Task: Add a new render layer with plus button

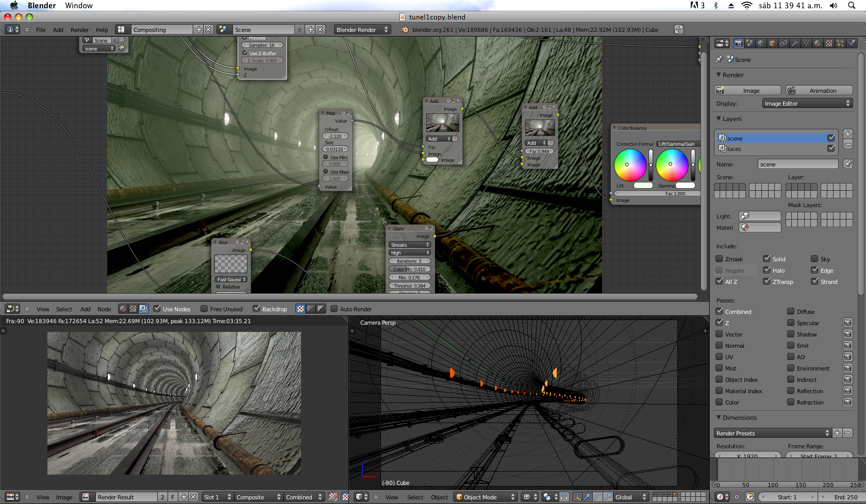Action: [x=848, y=134]
